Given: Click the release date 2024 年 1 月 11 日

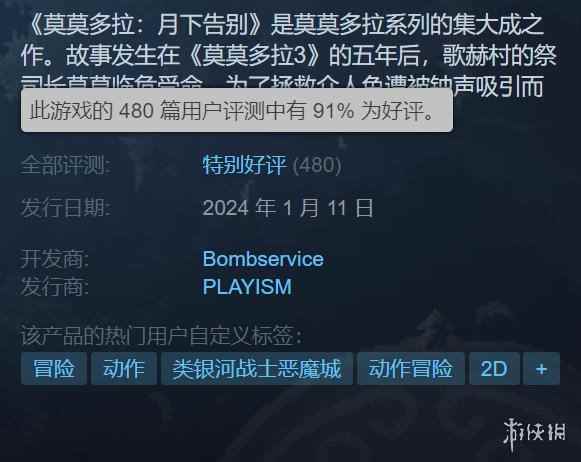Looking at the screenshot, I should tap(288, 208).
